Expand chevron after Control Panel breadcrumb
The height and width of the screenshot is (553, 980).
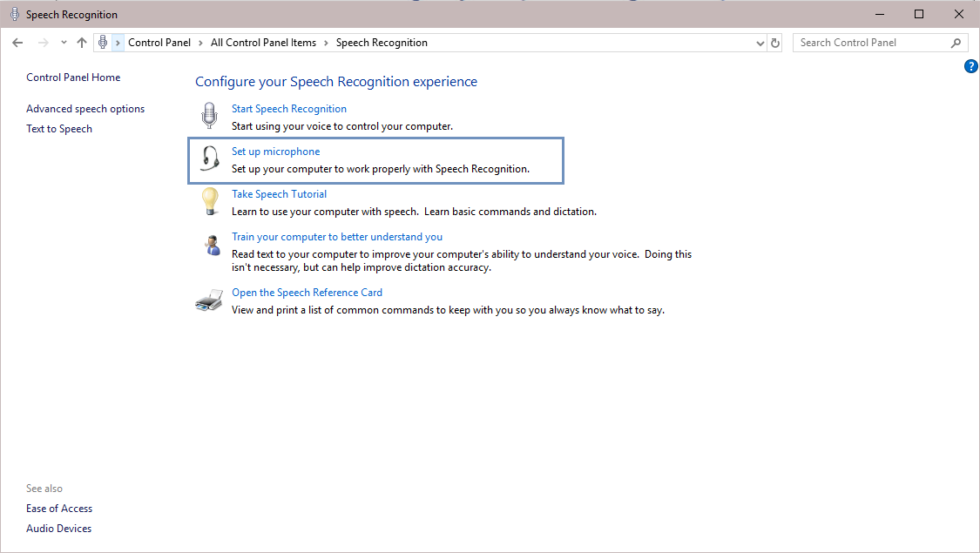[200, 43]
